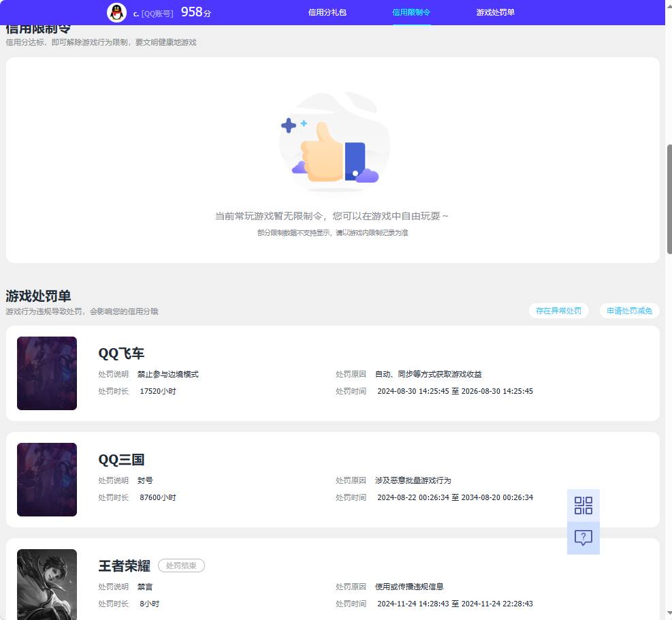This screenshot has height=620, width=672.
Task: Switch to 信用限制令 tab
Action: tap(411, 12)
